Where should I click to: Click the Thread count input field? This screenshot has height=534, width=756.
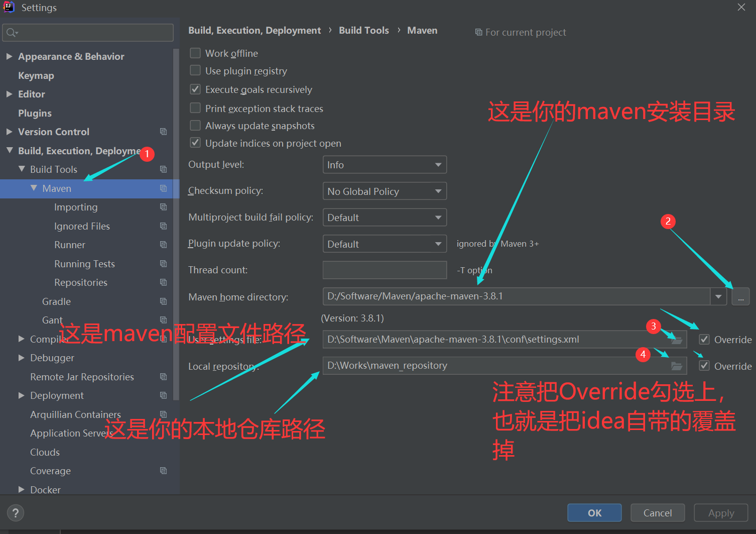pyautogui.click(x=385, y=270)
